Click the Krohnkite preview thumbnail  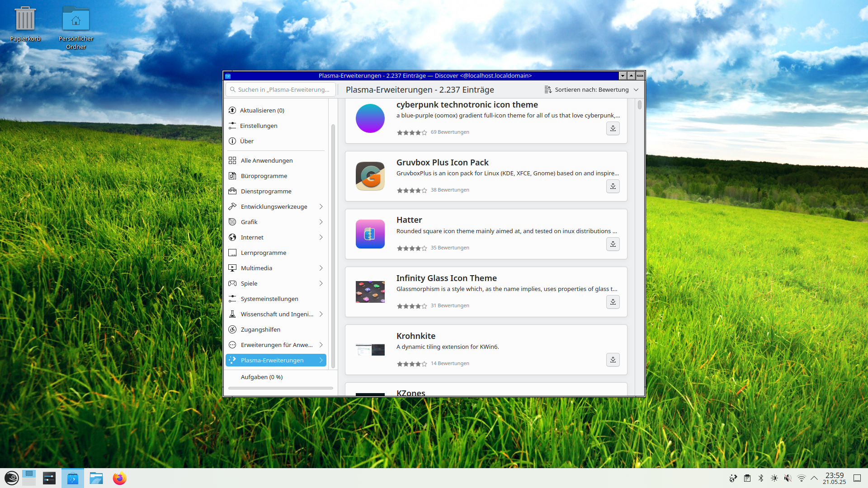[370, 350]
